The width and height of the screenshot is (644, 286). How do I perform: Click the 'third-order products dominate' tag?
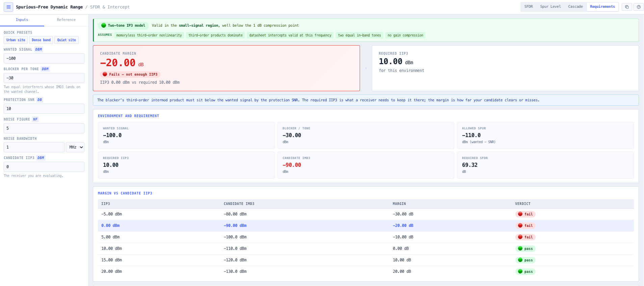click(215, 35)
